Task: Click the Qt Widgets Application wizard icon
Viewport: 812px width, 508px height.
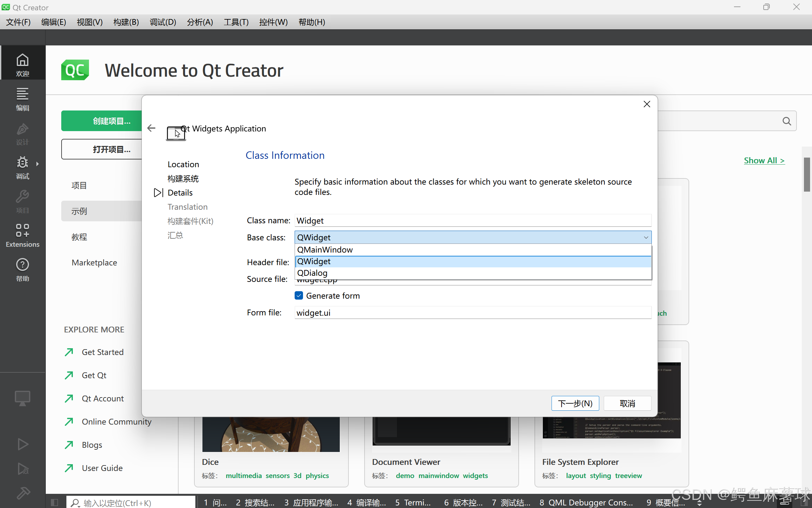Action: 176,134
